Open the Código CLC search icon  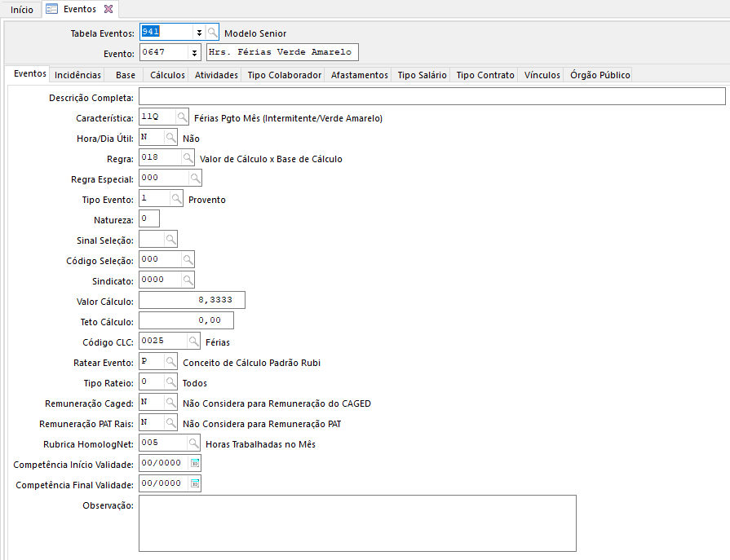click(193, 342)
